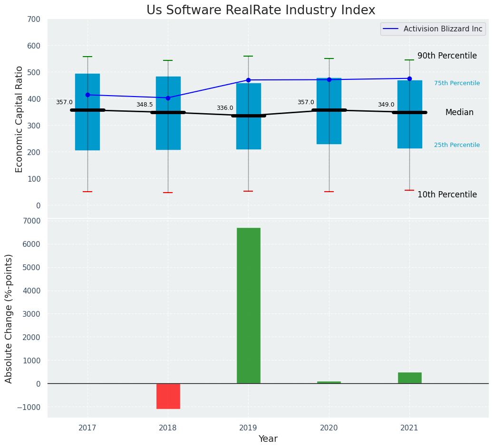Click the small green 2020 change bar
Image resolution: width=494 pixels, height=448 pixels.
tap(329, 382)
